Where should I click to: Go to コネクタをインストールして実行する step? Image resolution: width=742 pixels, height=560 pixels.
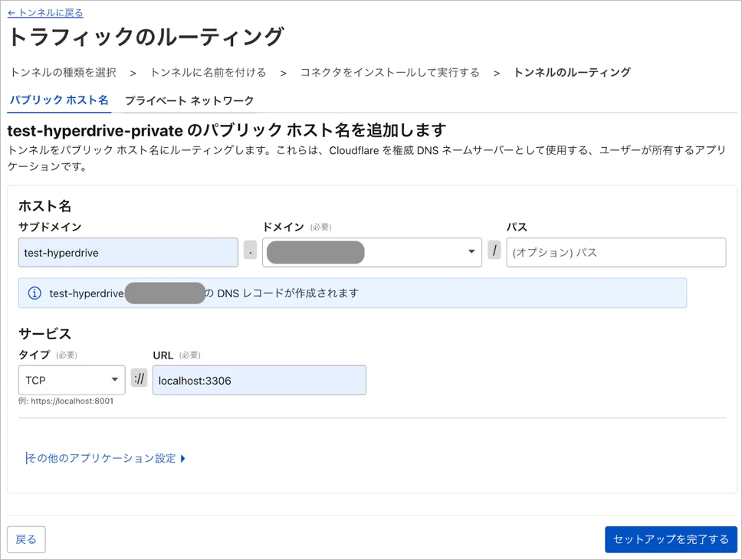click(x=389, y=72)
